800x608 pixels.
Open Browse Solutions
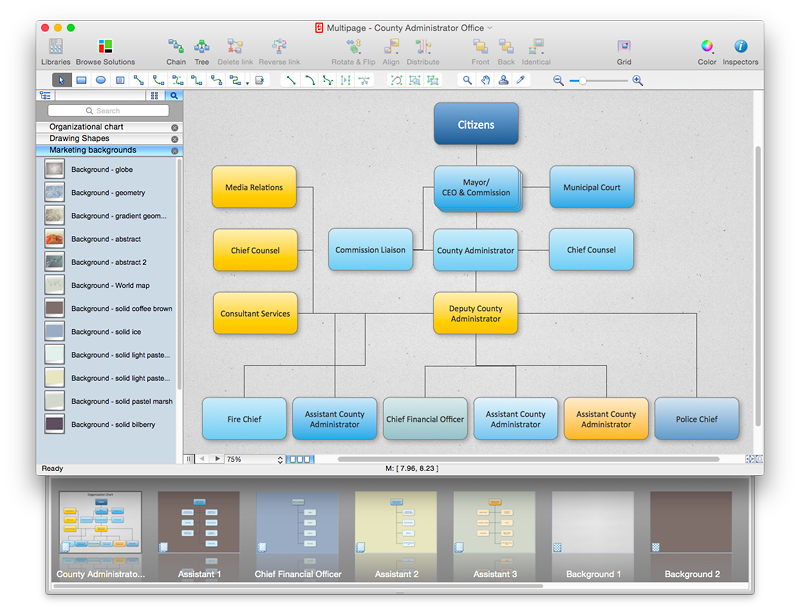point(105,52)
